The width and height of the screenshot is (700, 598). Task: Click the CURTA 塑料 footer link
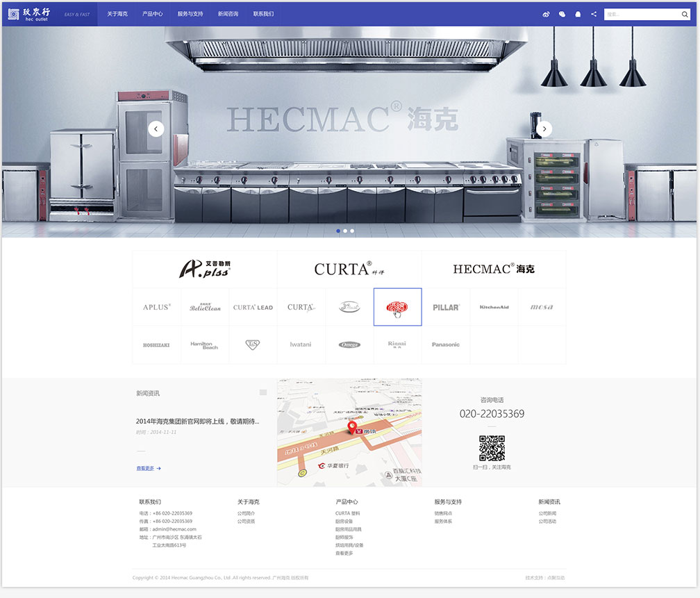[348, 513]
